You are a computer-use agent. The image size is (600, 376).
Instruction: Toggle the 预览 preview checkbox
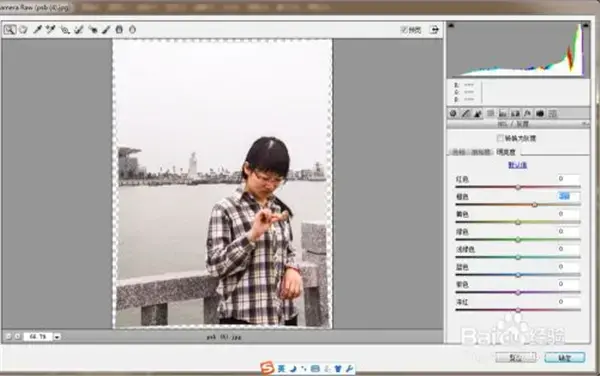point(404,29)
